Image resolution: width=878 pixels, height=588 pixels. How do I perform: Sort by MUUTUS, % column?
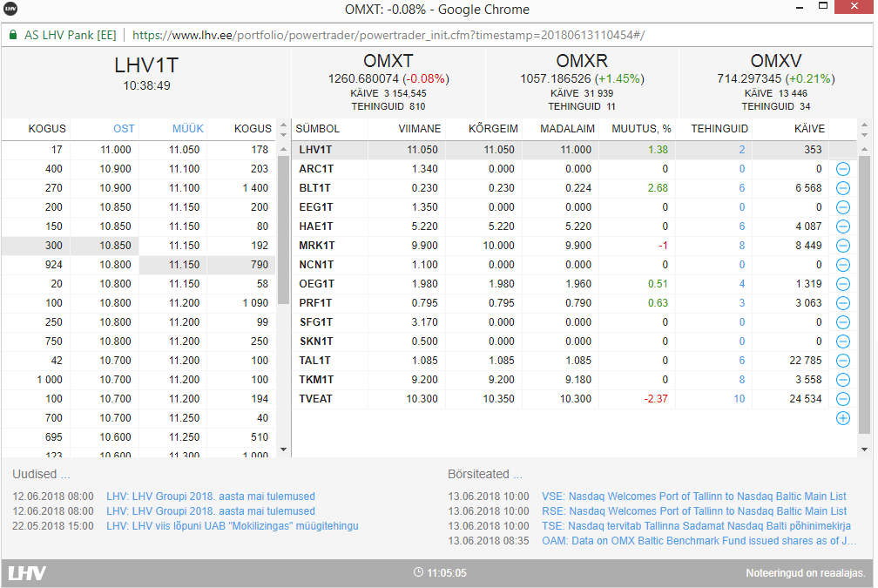641,129
